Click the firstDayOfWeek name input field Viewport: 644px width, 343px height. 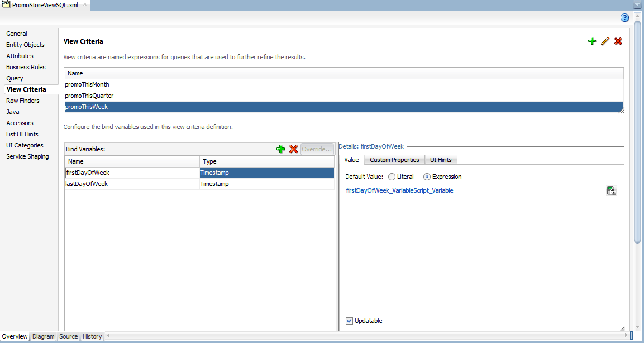click(131, 173)
